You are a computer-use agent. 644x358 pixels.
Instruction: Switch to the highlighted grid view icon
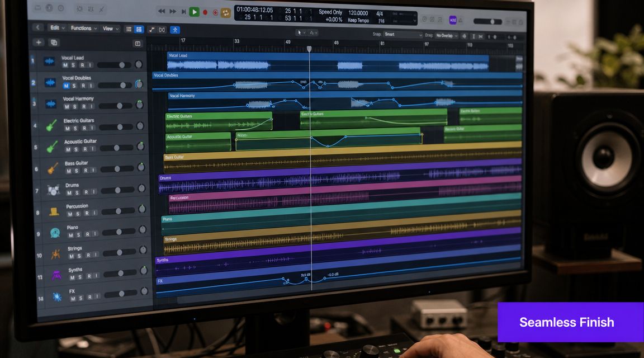tap(139, 29)
